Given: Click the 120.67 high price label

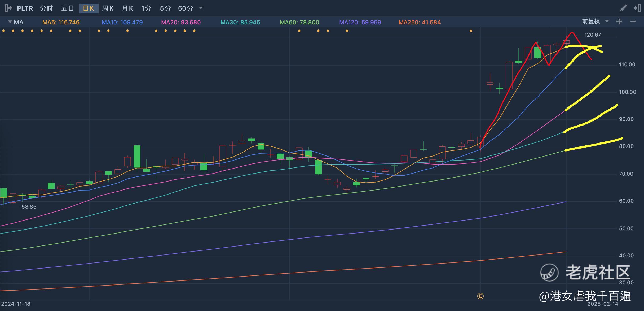Looking at the screenshot, I should point(593,35).
